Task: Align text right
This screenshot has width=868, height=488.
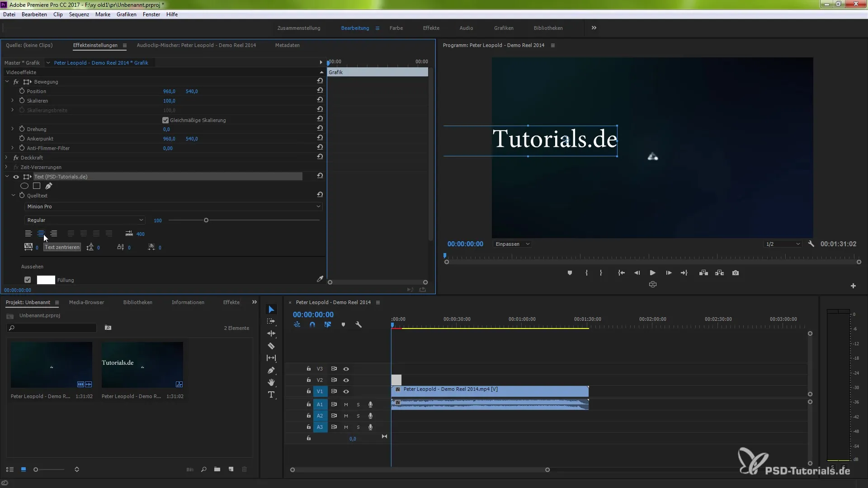Action: pos(54,234)
